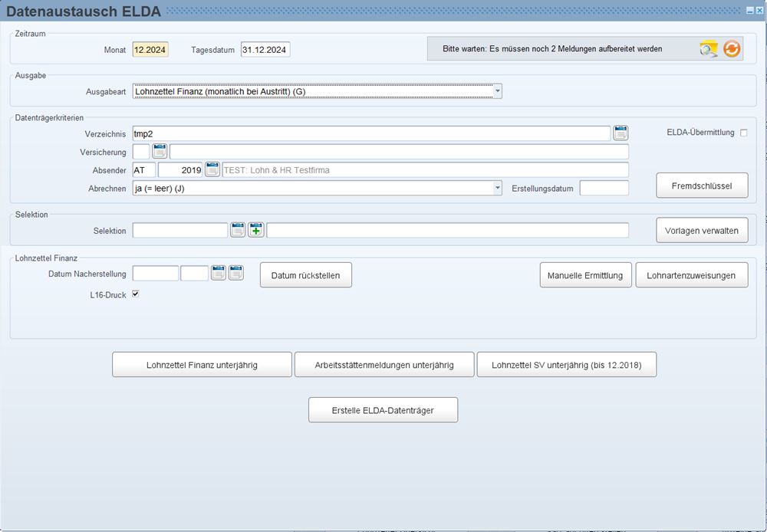Click the Vorlagen verwalten button
This screenshot has width=767, height=532.
pyautogui.click(x=702, y=230)
